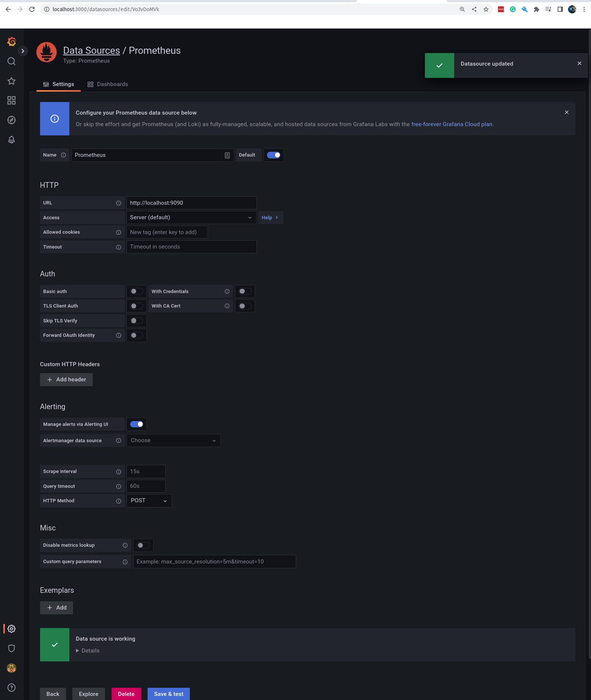The width and height of the screenshot is (591, 700).
Task: Enable the With CA Cert switch
Action: (245, 306)
